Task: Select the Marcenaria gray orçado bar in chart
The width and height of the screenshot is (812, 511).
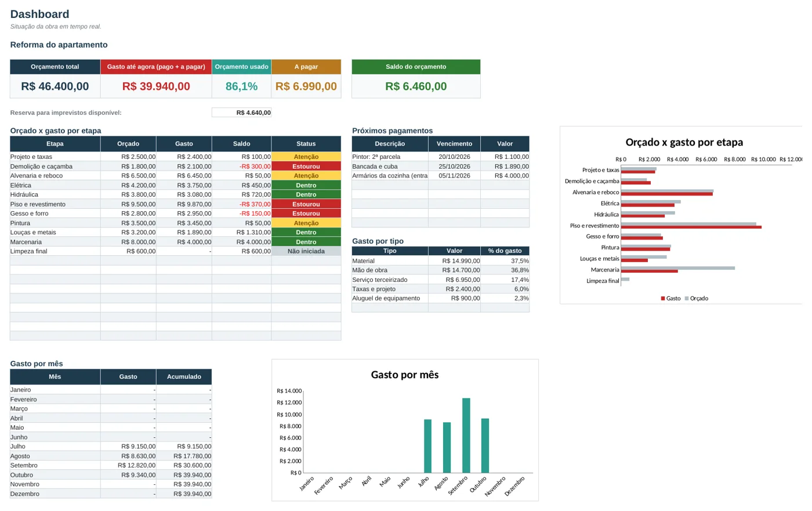Action: pyautogui.click(x=678, y=268)
